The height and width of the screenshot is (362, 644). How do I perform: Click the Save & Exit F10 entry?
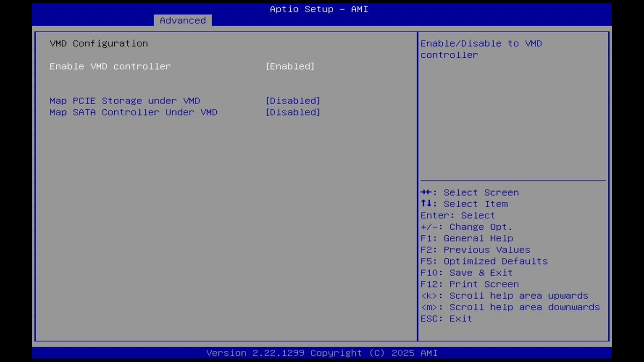click(466, 273)
